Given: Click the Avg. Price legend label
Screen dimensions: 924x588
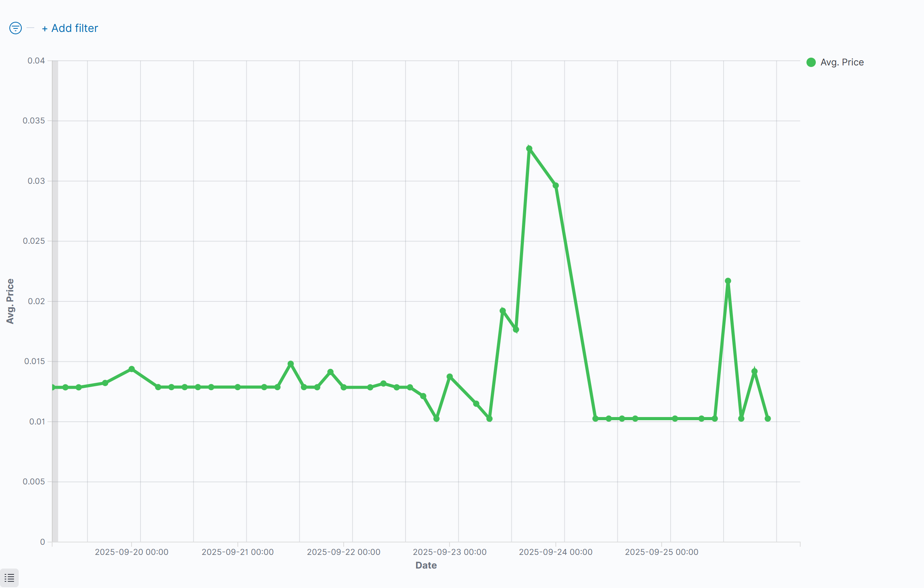Looking at the screenshot, I should click(x=842, y=62).
